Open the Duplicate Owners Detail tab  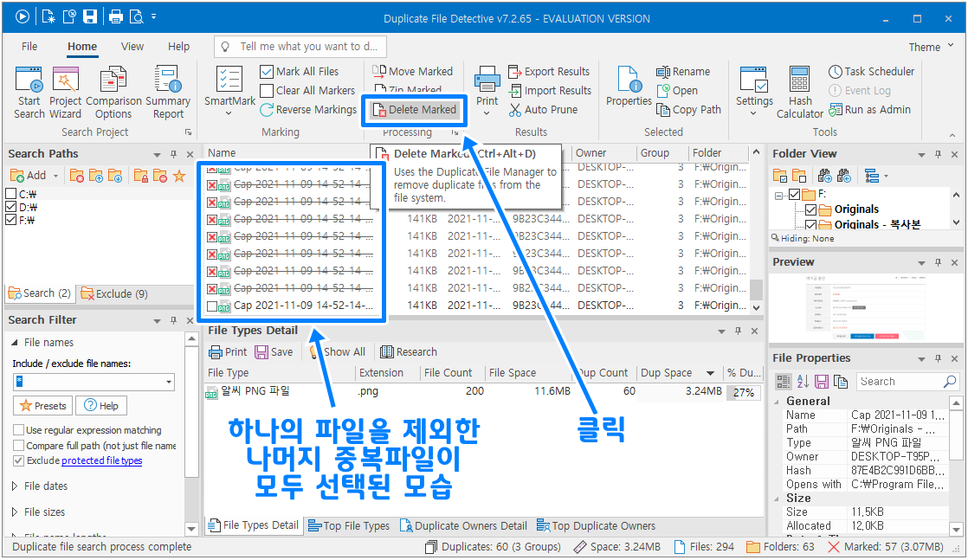[x=463, y=526]
